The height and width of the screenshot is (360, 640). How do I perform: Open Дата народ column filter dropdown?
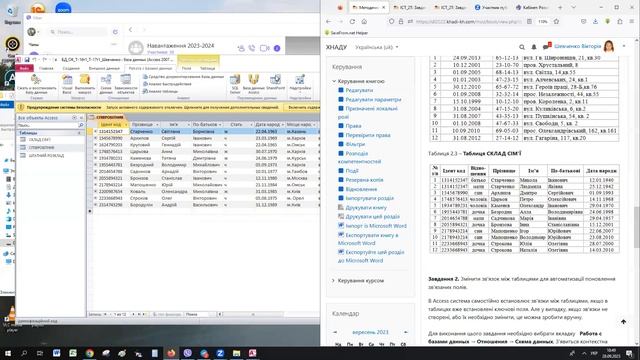(x=282, y=124)
